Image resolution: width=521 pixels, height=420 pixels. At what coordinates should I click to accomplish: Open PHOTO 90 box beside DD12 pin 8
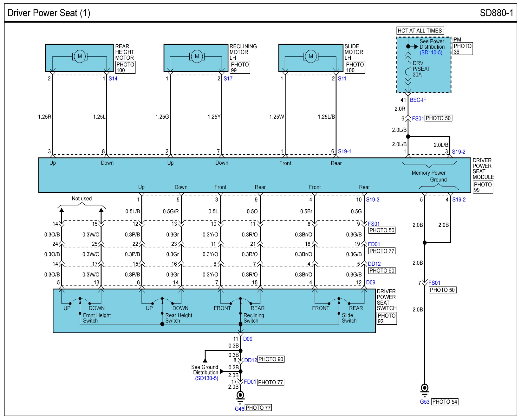pyautogui.click(x=271, y=359)
